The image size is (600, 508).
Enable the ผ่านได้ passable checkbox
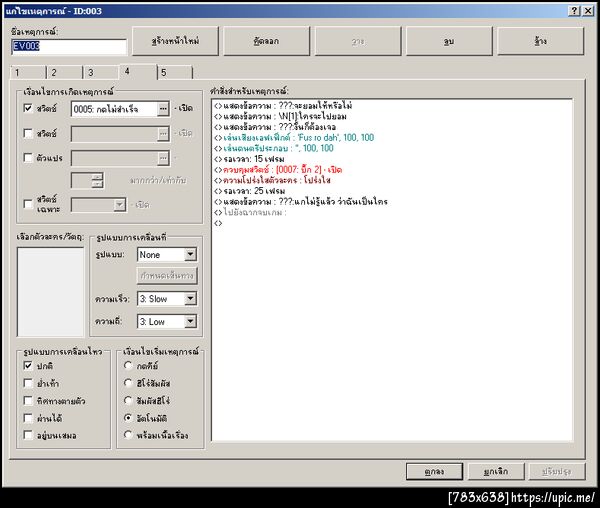28,418
